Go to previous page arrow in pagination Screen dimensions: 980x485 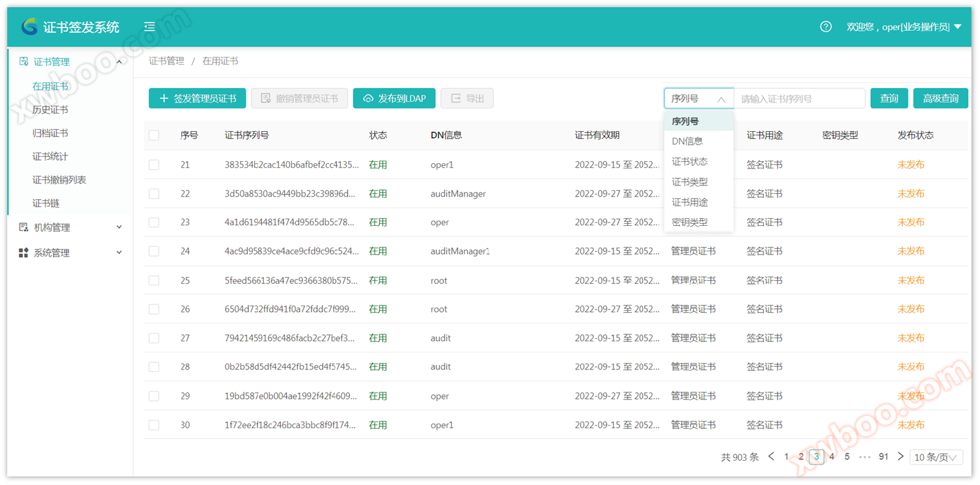click(771, 457)
